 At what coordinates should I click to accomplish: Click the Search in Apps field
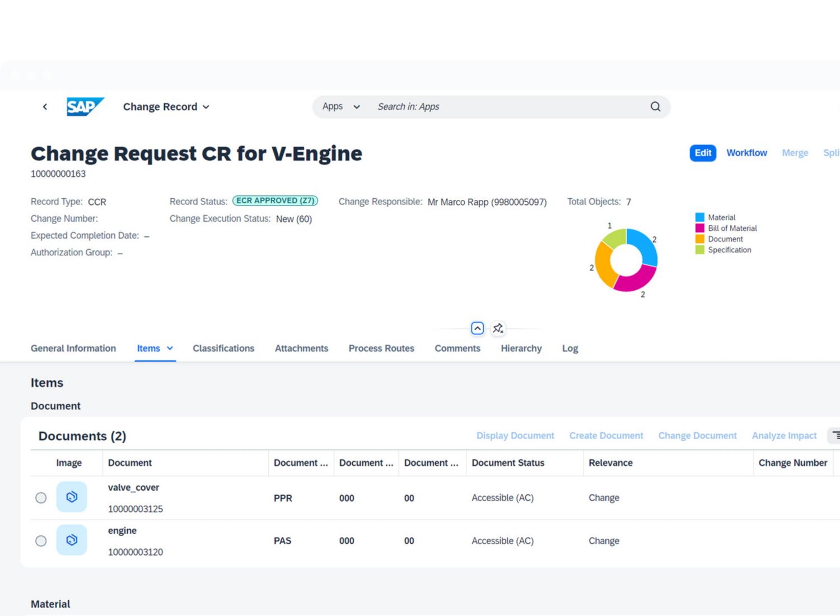(504, 106)
